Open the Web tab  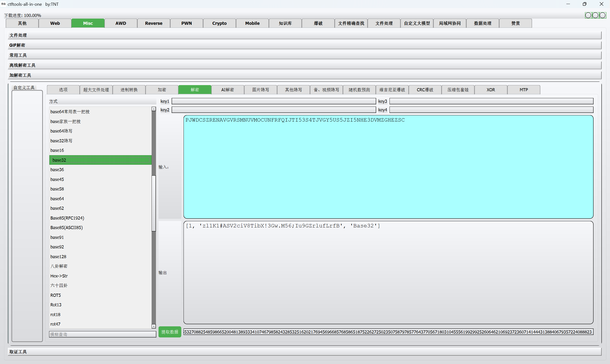tap(55, 23)
